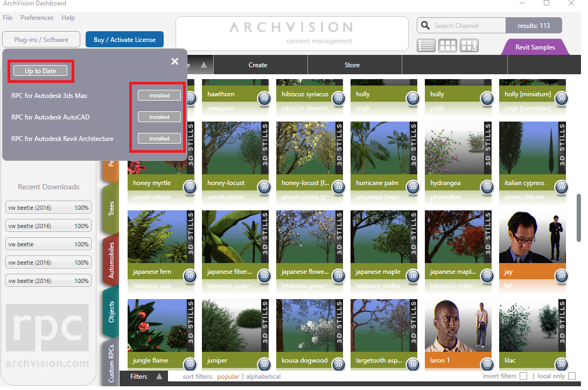Close the plug-ins popup panel
Viewport: 588px width, 390px height.
[175, 61]
